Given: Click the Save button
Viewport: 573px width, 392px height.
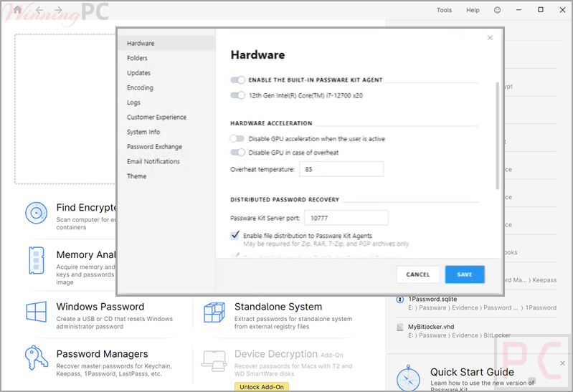Looking at the screenshot, I should tap(465, 274).
